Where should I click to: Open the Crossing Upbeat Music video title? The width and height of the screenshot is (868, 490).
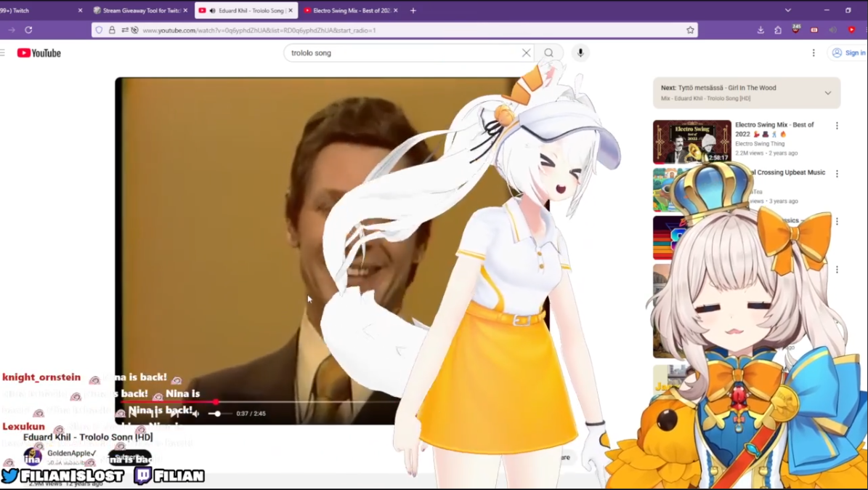[x=787, y=172]
